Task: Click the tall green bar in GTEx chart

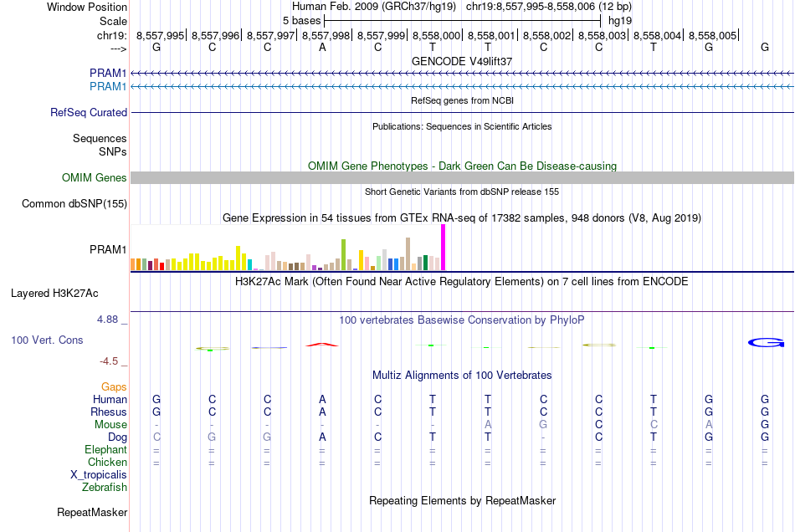Action: 343,255
